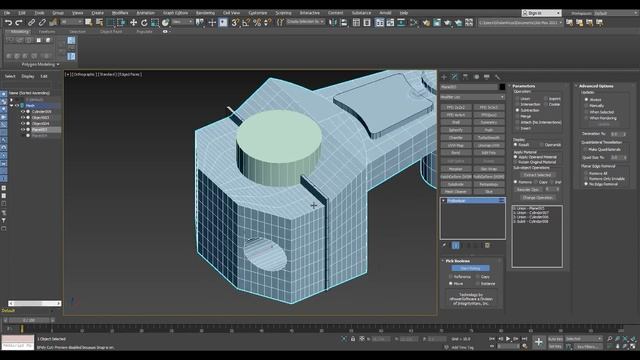Collapse the Advanced Options rollout
The height and width of the screenshot is (360, 640).
[x=596, y=86]
